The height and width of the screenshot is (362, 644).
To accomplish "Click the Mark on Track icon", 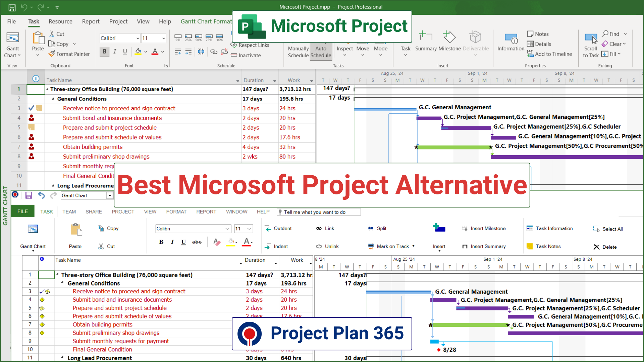I will tap(371, 246).
